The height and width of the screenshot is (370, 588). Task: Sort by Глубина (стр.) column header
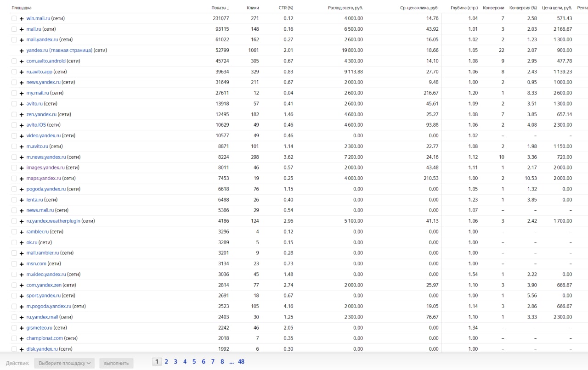point(464,8)
